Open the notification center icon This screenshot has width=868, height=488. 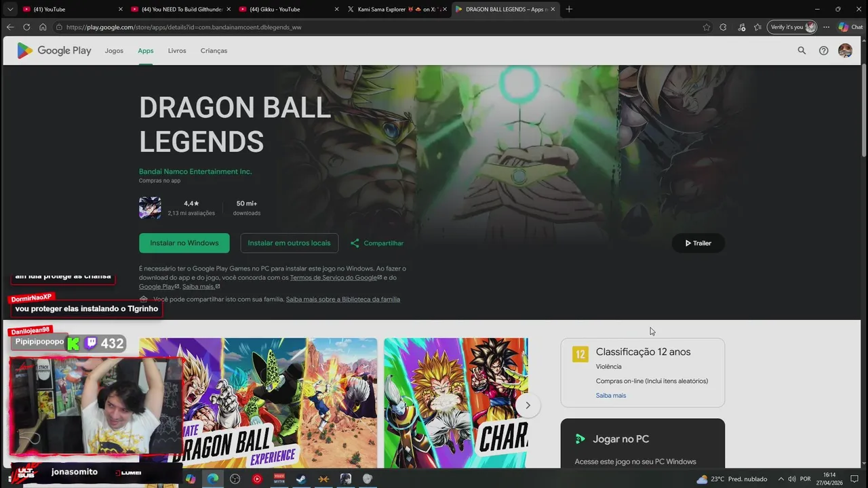854,479
